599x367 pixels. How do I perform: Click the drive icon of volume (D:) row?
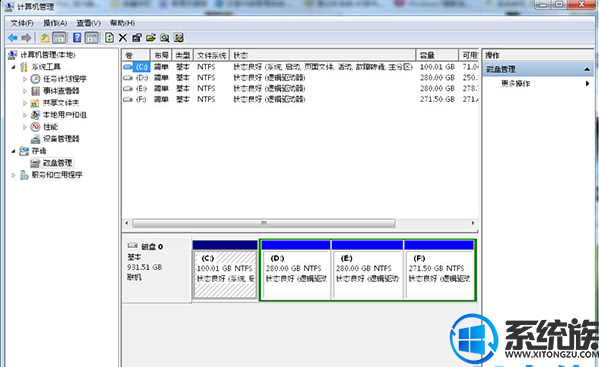click(x=128, y=78)
